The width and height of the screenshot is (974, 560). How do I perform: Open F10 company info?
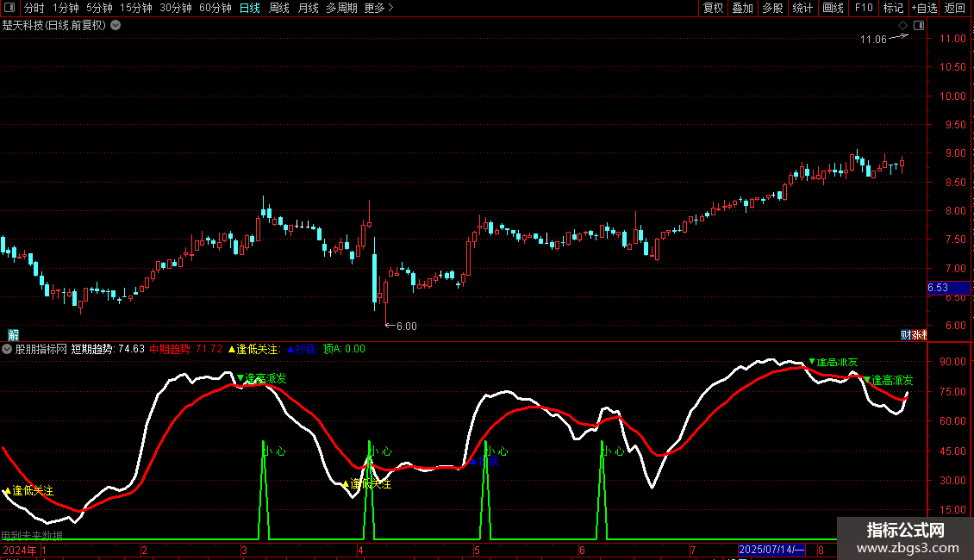pos(864,8)
